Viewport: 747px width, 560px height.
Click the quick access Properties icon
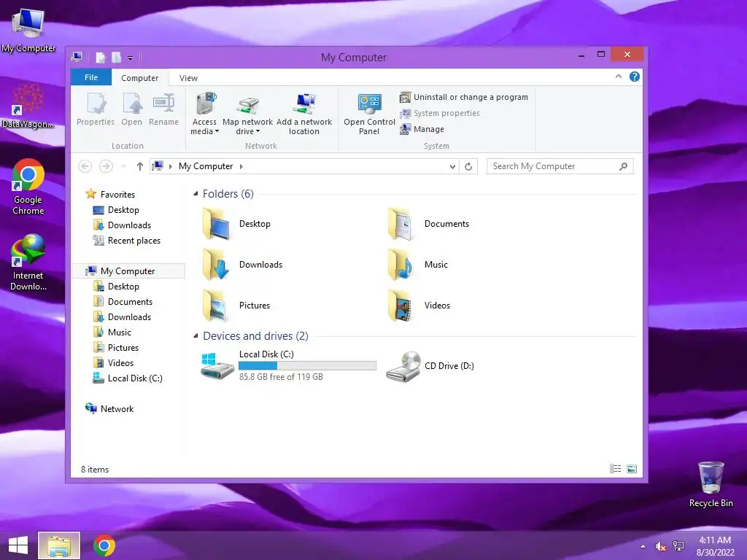(101, 58)
